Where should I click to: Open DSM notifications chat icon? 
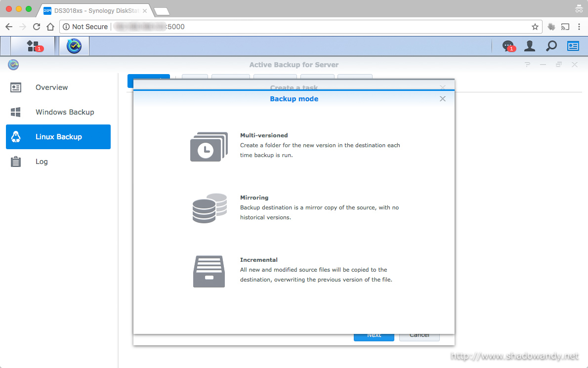(508, 46)
